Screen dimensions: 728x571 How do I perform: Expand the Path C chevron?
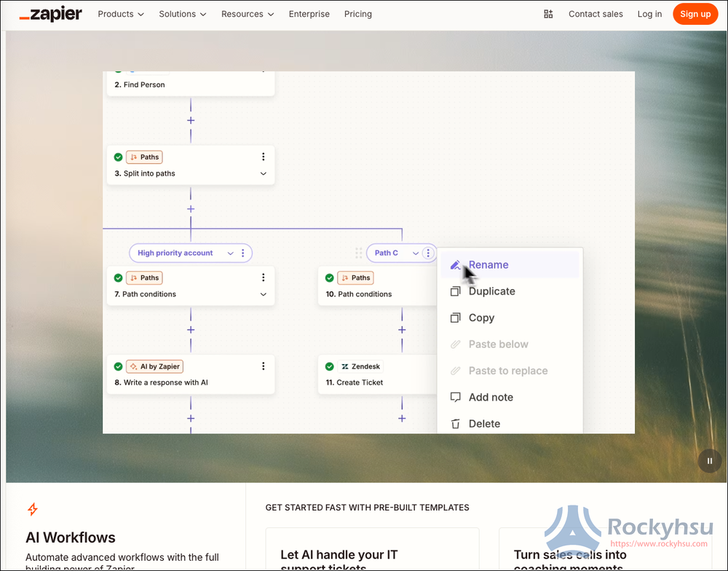416,253
